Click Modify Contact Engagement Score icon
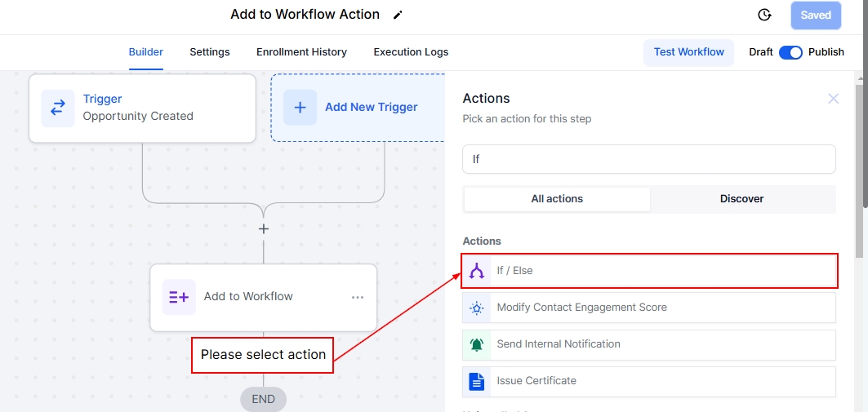The width and height of the screenshot is (868, 412). coord(477,308)
